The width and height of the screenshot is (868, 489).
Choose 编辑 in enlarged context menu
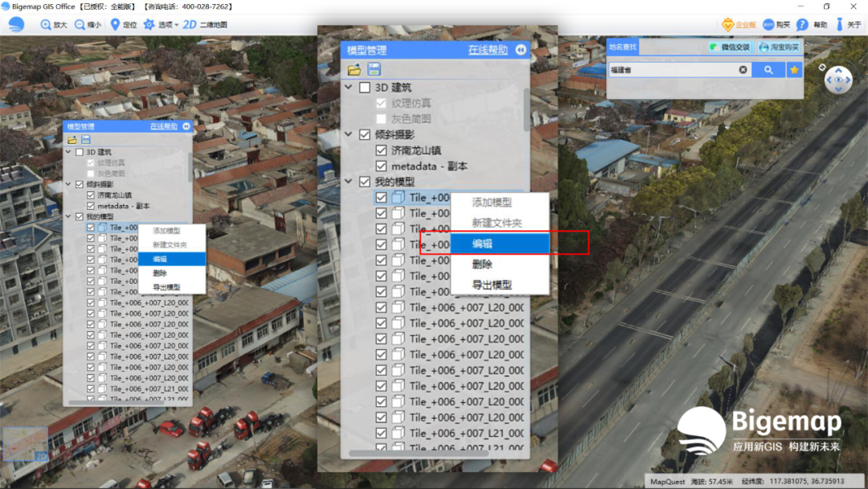click(x=500, y=244)
